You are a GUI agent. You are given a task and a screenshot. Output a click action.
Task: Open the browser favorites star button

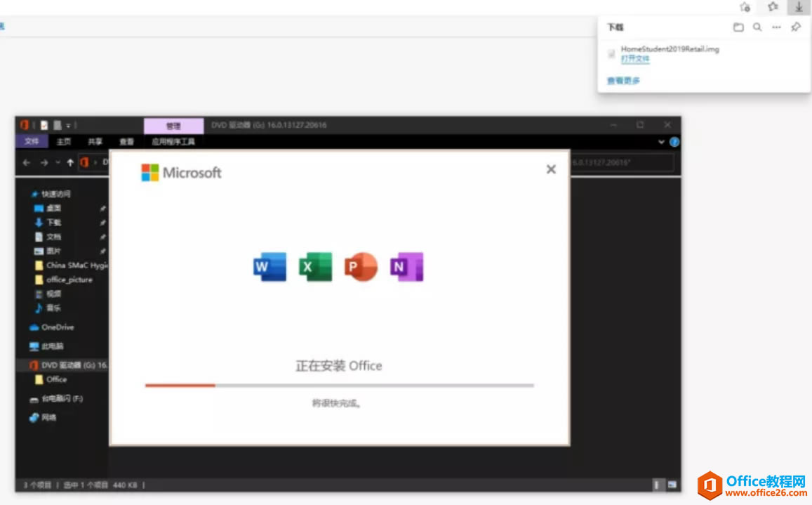[x=773, y=7]
